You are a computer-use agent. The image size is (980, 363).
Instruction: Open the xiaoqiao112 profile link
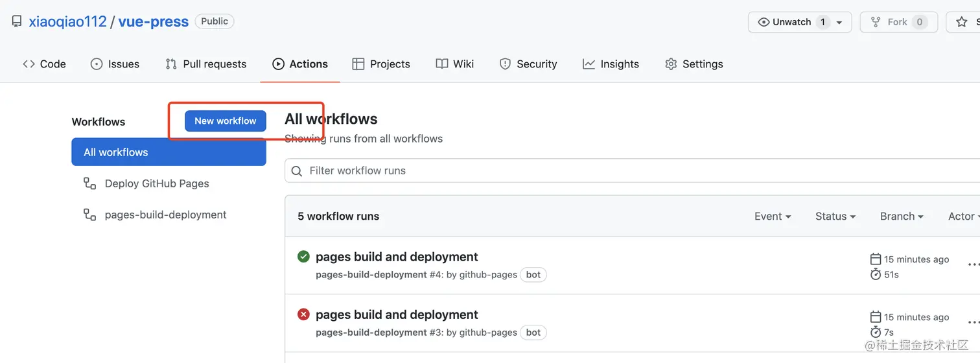pyautogui.click(x=67, y=21)
